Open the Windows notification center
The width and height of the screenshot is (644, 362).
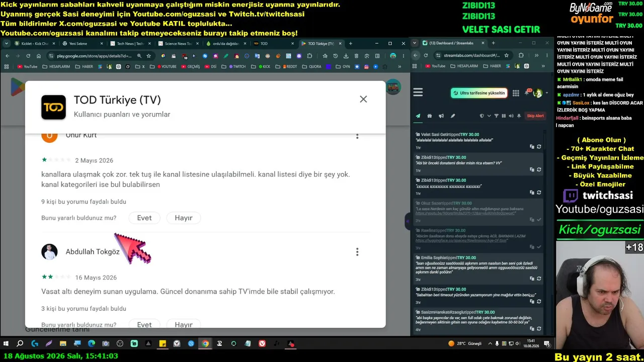pyautogui.click(x=547, y=344)
